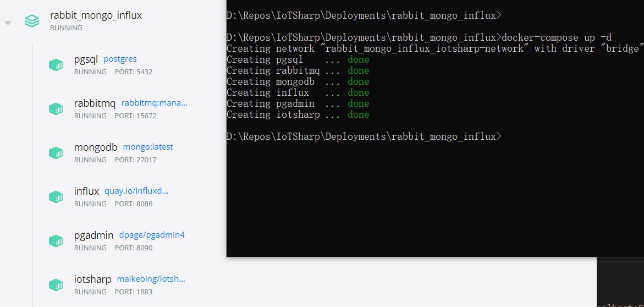
Task: Select the rabbit_mongo_influx stack name
Action: pos(96,15)
